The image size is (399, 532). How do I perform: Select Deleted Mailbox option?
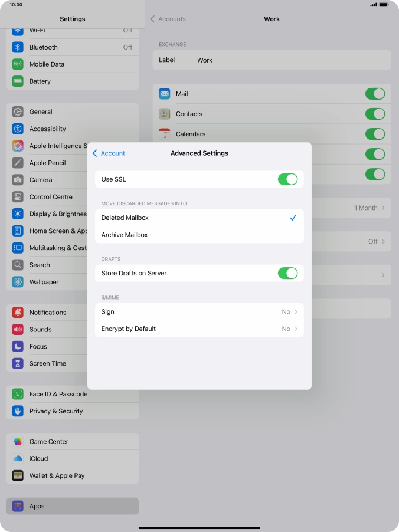[x=199, y=218]
